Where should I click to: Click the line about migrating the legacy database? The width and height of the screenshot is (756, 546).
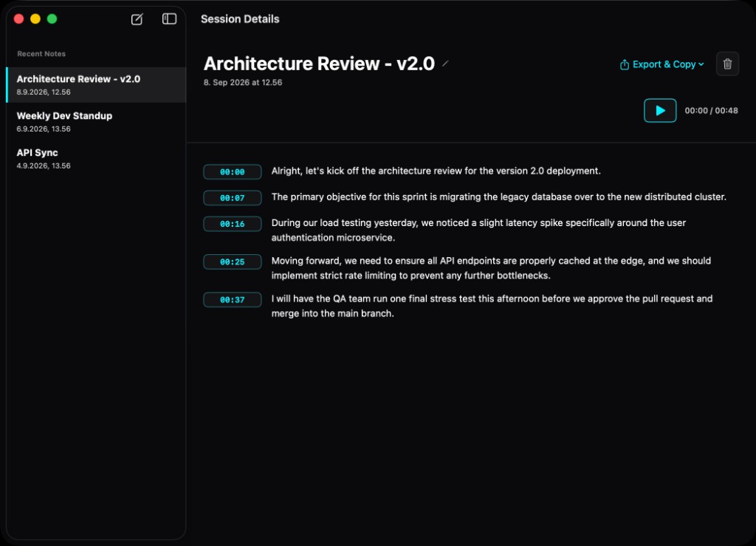[x=498, y=197]
